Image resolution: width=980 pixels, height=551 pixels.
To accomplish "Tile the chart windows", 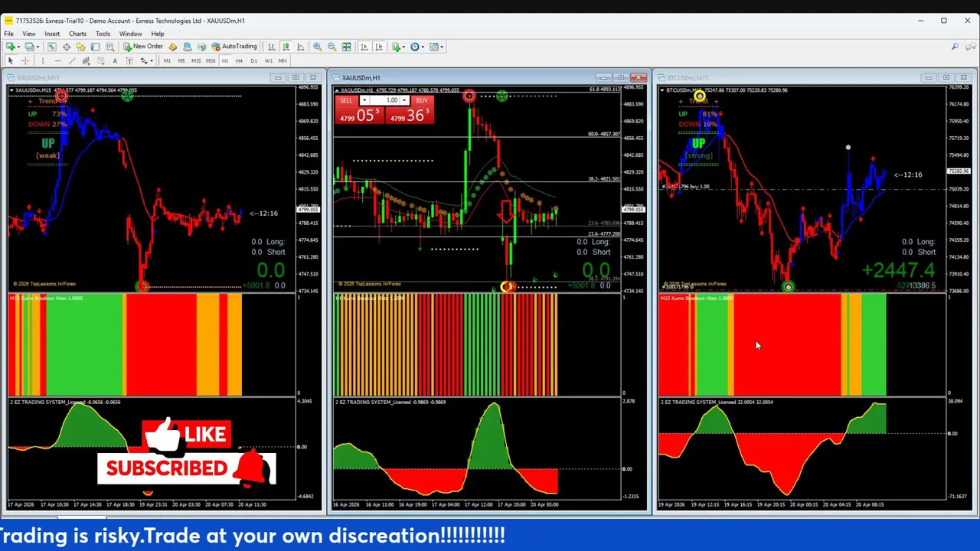I will pyautogui.click(x=346, y=47).
